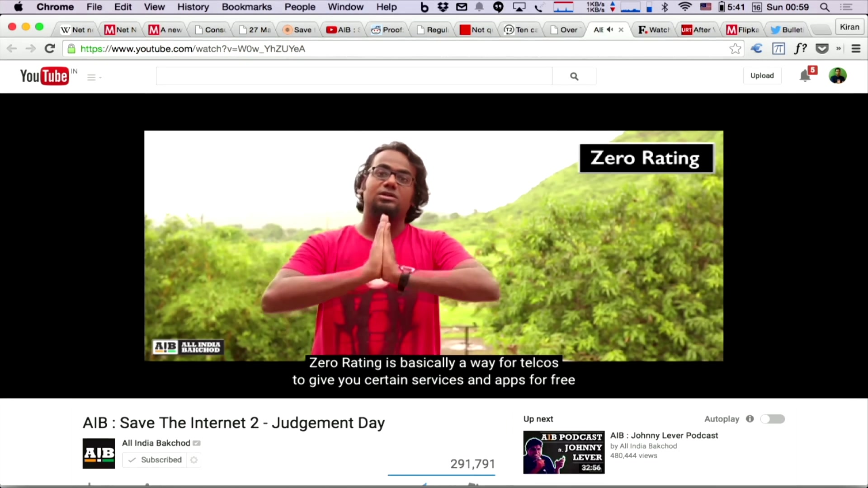
Task: Open All India Bakchod channel link
Action: pyautogui.click(x=156, y=443)
